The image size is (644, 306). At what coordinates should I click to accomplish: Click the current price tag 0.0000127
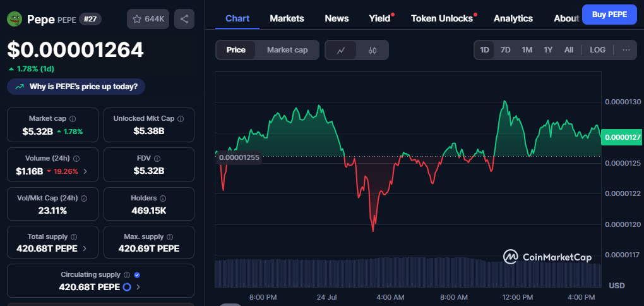tap(623, 137)
